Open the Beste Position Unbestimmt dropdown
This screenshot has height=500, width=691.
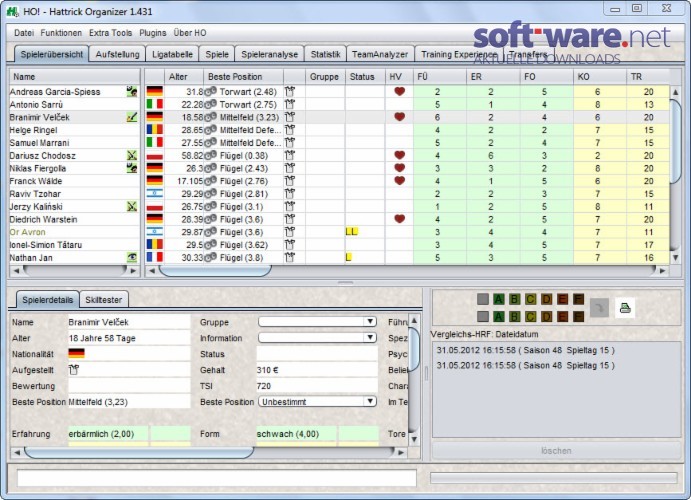317,401
